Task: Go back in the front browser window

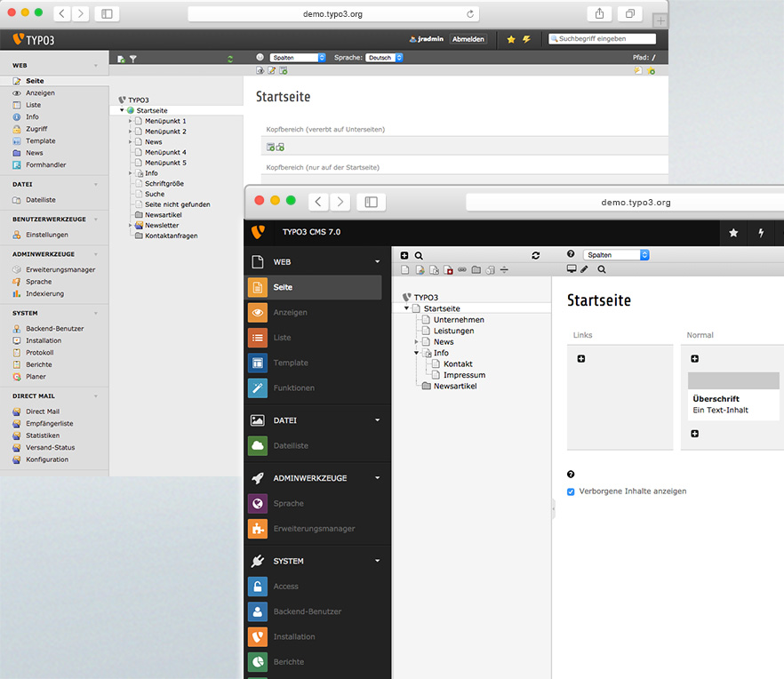Action: coord(318,202)
